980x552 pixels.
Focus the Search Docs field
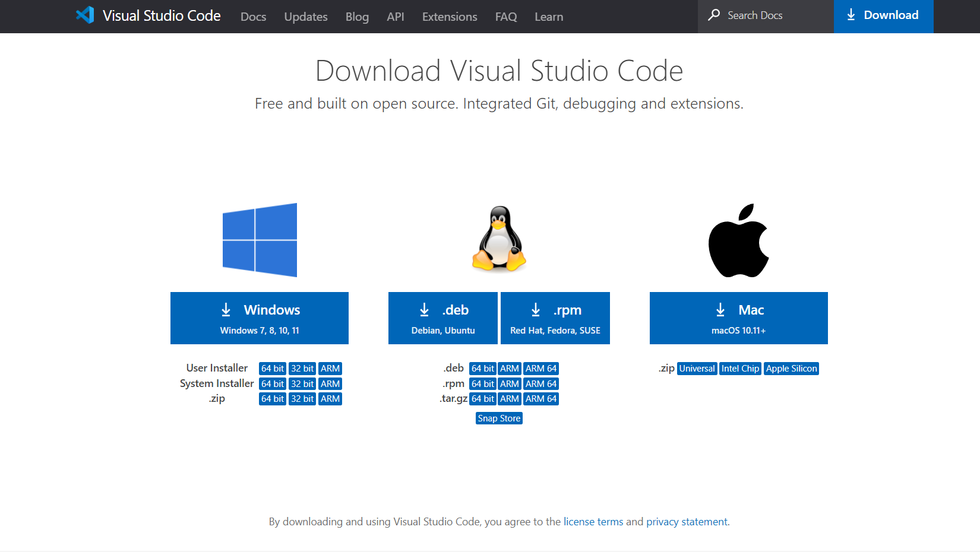click(x=766, y=15)
